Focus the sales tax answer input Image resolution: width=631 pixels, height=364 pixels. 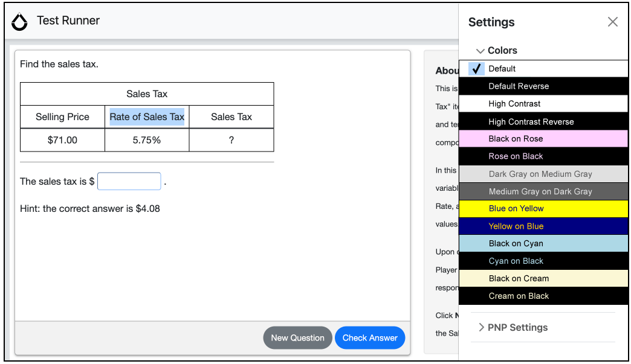tap(129, 181)
